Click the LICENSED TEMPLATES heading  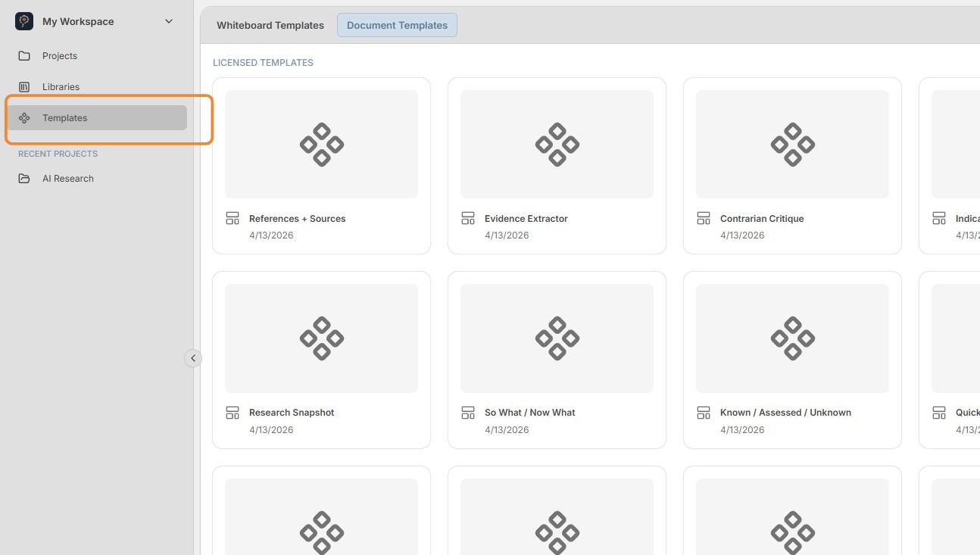[x=263, y=63]
